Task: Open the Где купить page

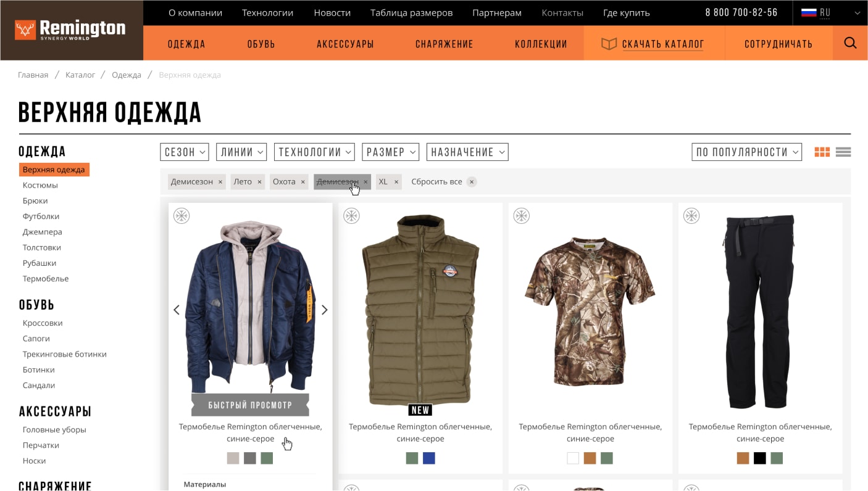Action: (627, 12)
